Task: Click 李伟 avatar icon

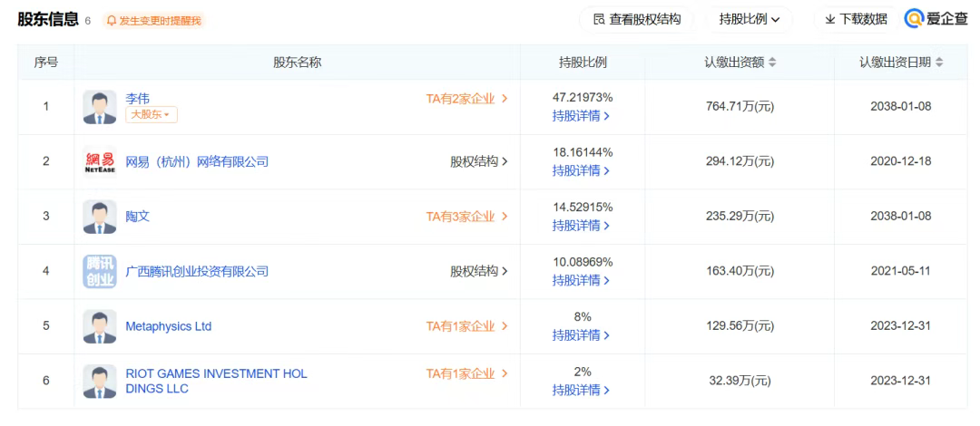Action: [x=100, y=107]
